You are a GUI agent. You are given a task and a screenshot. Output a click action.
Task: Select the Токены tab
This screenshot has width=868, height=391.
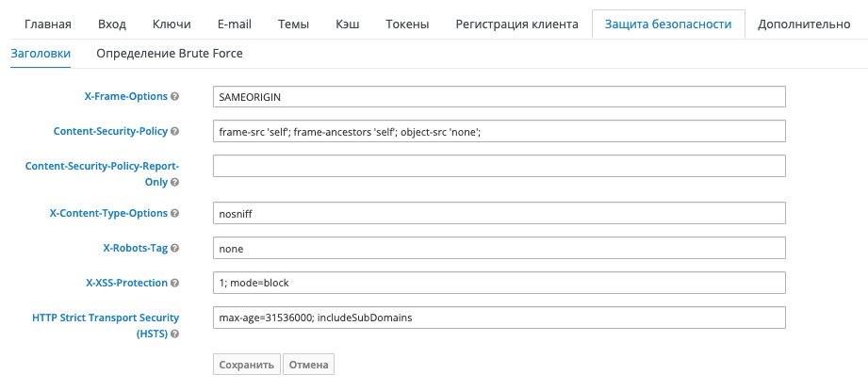(x=408, y=24)
